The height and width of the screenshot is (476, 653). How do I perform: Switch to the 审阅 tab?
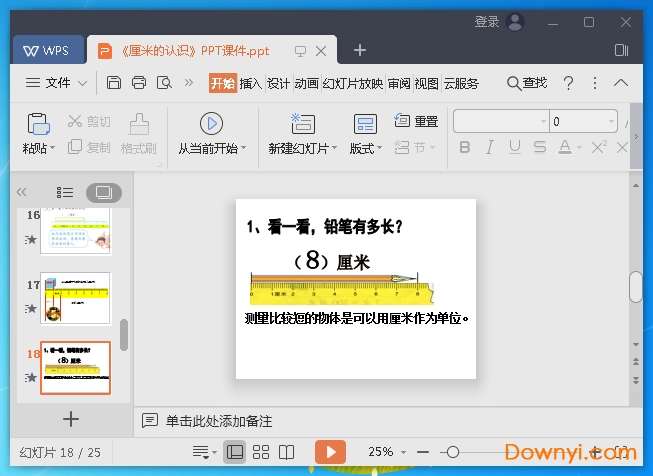click(x=399, y=83)
